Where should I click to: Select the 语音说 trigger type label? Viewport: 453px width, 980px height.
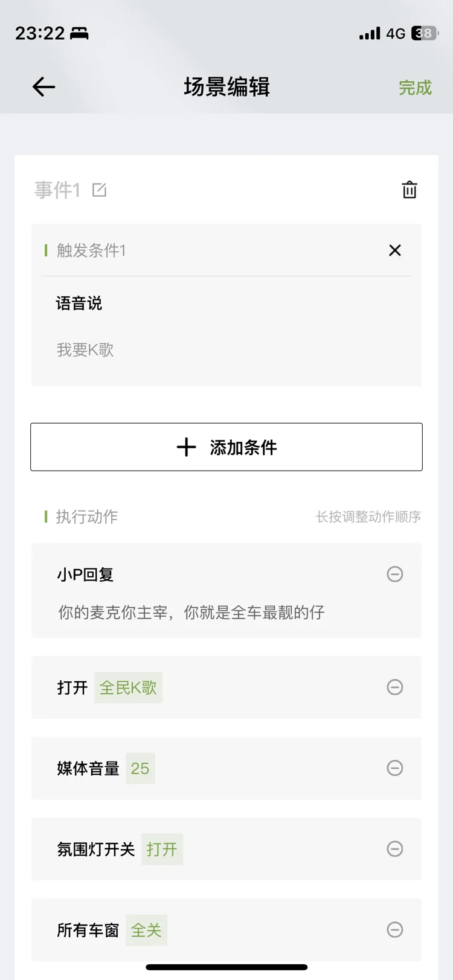(79, 304)
